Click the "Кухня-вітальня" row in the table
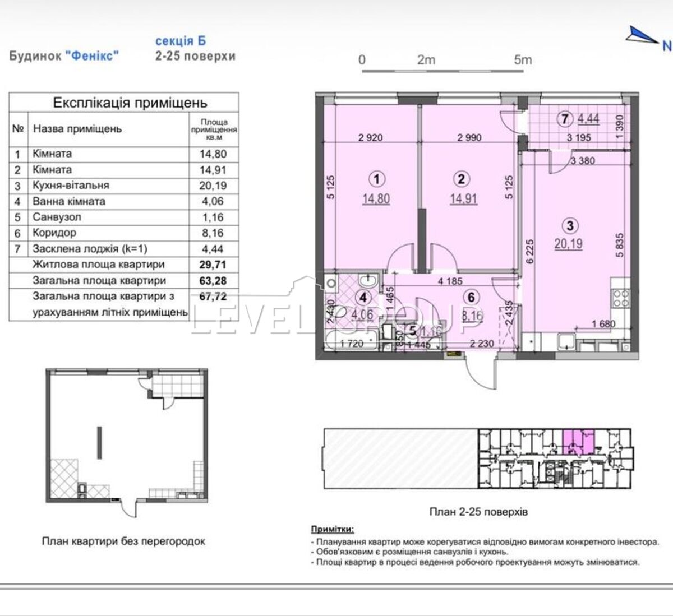The image size is (673, 616). coord(123,186)
